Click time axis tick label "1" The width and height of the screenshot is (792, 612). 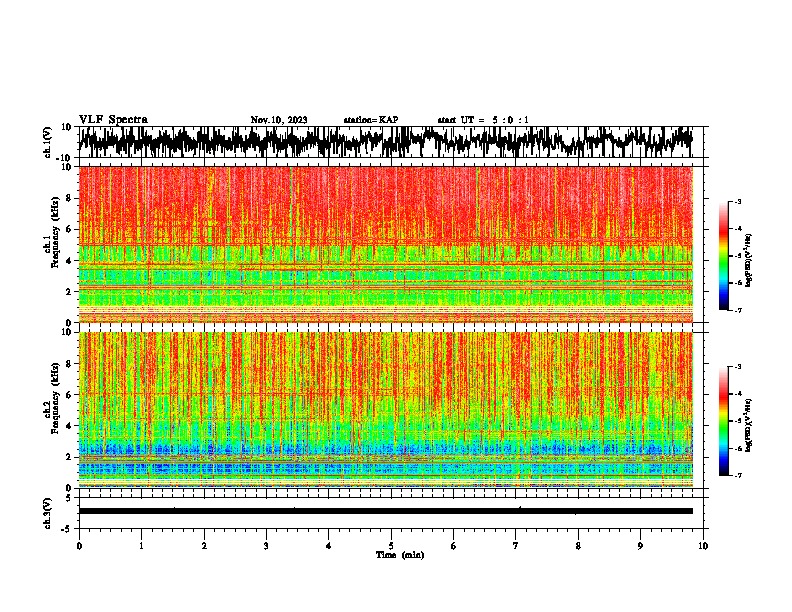[x=141, y=546]
